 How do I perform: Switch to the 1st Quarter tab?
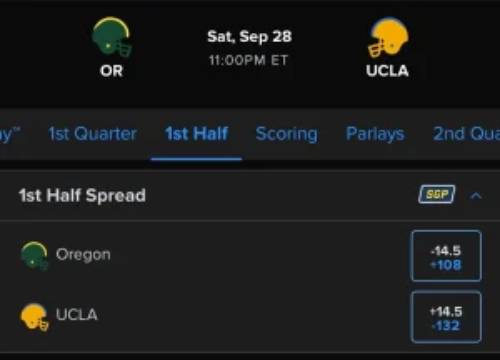click(x=92, y=134)
